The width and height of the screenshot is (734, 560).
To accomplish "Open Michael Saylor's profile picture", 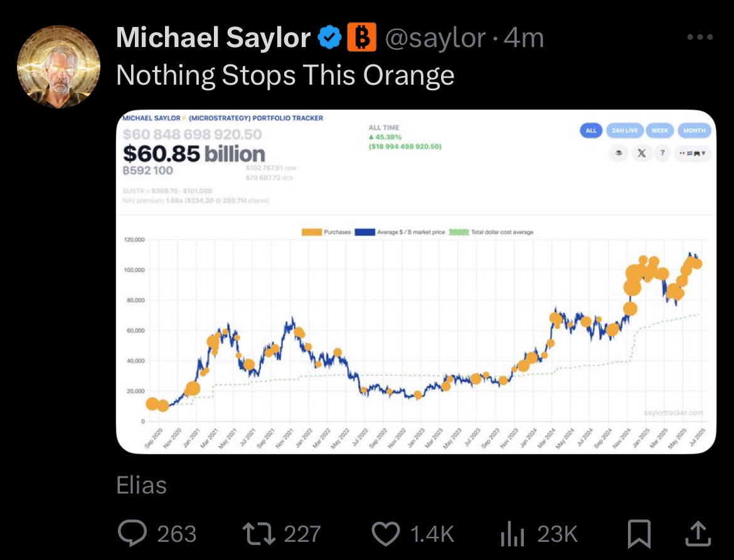I will coord(58,67).
